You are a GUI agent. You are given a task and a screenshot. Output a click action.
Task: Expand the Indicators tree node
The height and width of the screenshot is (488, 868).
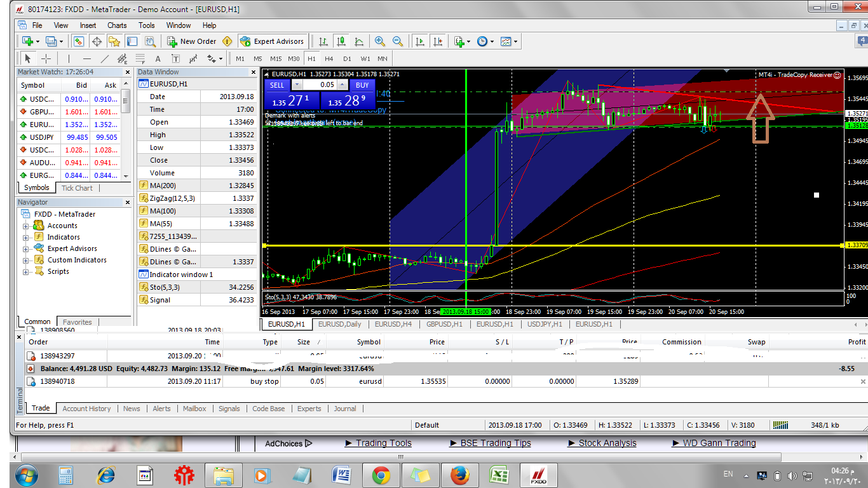tap(26, 237)
